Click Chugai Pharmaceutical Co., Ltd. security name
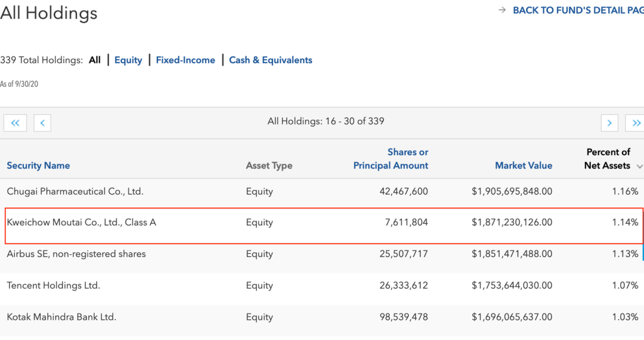This screenshot has height=340, width=644. [75, 192]
